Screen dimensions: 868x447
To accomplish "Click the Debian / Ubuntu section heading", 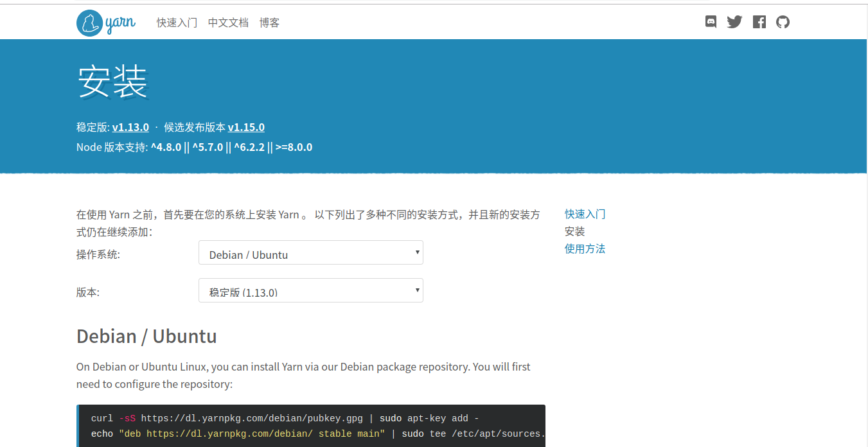I will pos(146,336).
